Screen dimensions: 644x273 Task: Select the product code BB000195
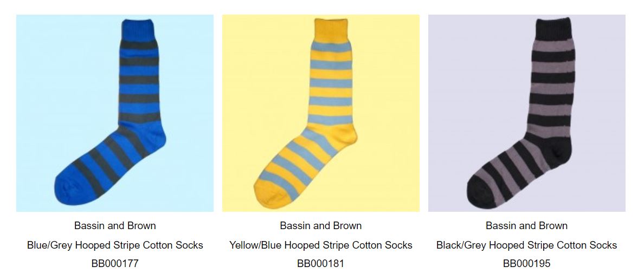click(526, 263)
